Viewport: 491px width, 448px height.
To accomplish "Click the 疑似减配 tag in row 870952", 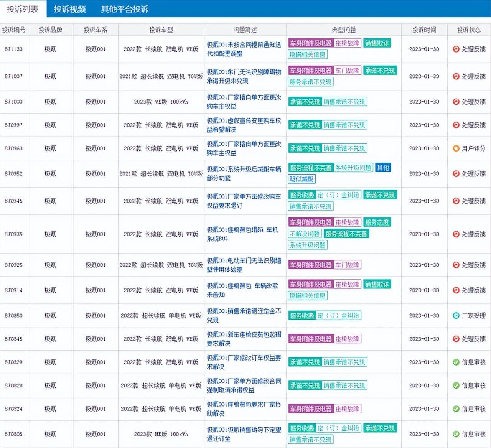I will pyautogui.click(x=302, y=179).
